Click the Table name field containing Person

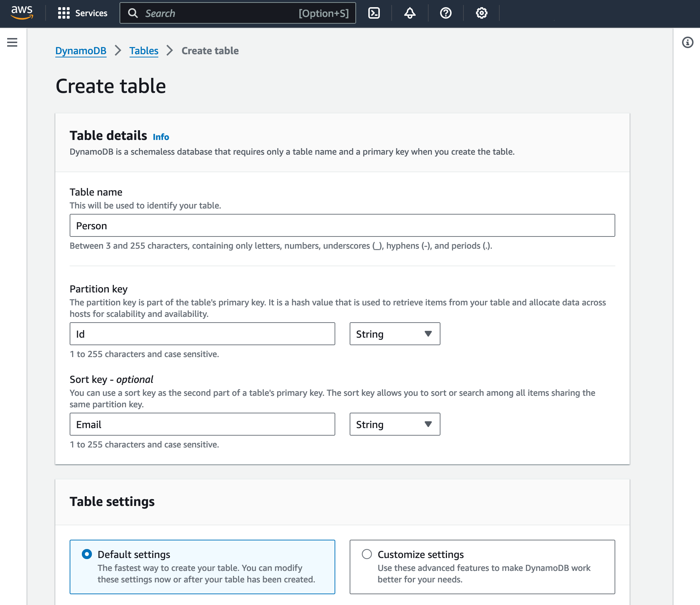342,225
